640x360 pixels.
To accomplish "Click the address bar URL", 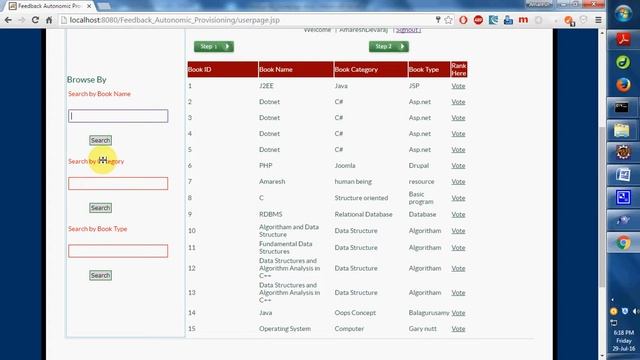I will [175, 20].
